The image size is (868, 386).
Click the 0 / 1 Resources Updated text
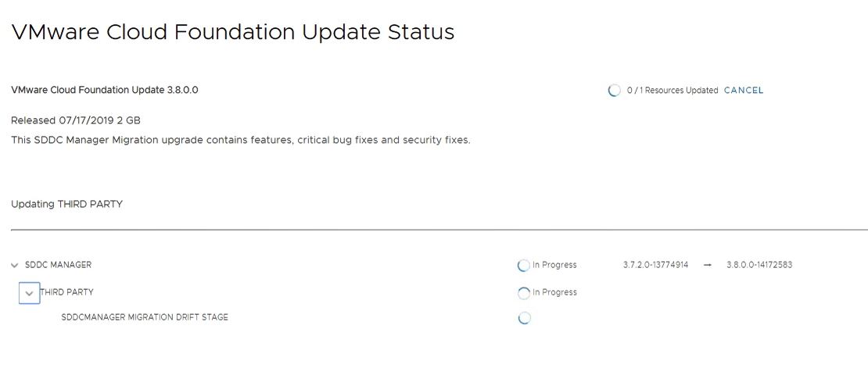673,91
